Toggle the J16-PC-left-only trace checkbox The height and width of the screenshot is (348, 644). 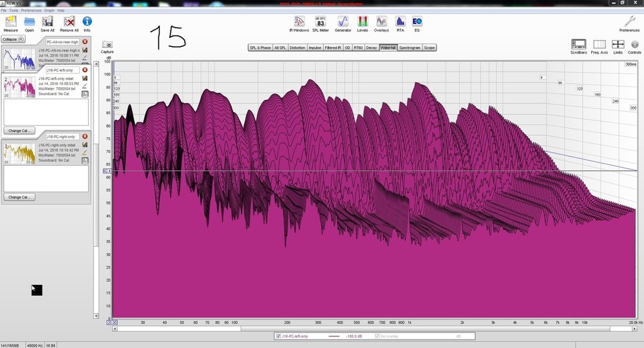click(278, 336)
